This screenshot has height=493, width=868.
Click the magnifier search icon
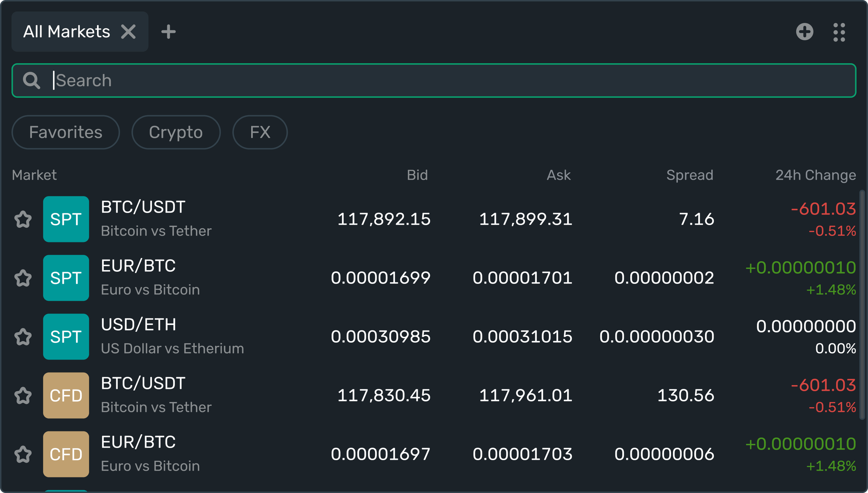pos(31,81)
